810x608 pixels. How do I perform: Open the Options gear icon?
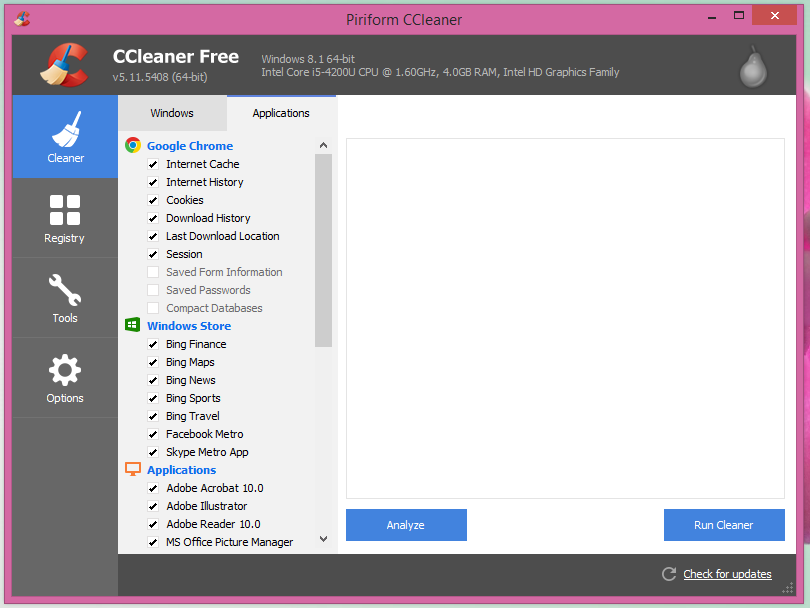click(65, 370)
